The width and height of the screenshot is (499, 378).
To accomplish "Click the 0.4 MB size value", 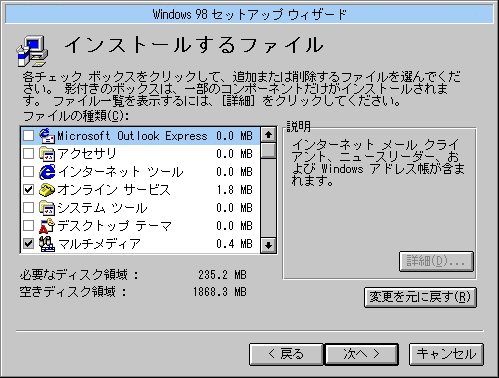I will point(234,244).
